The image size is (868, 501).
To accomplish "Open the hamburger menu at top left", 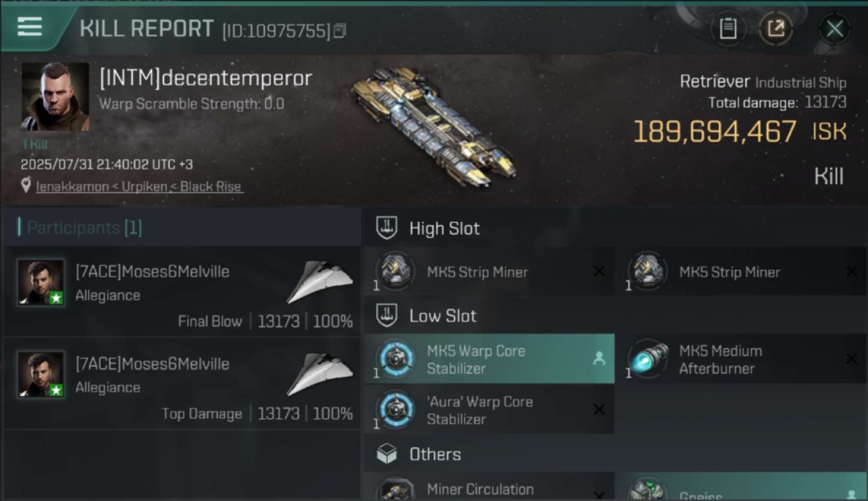I will (29, 27).
